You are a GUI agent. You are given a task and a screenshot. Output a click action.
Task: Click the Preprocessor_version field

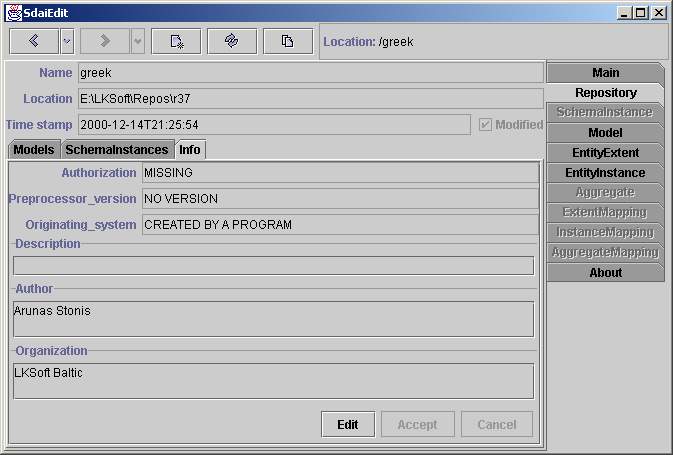coord(340,199)
